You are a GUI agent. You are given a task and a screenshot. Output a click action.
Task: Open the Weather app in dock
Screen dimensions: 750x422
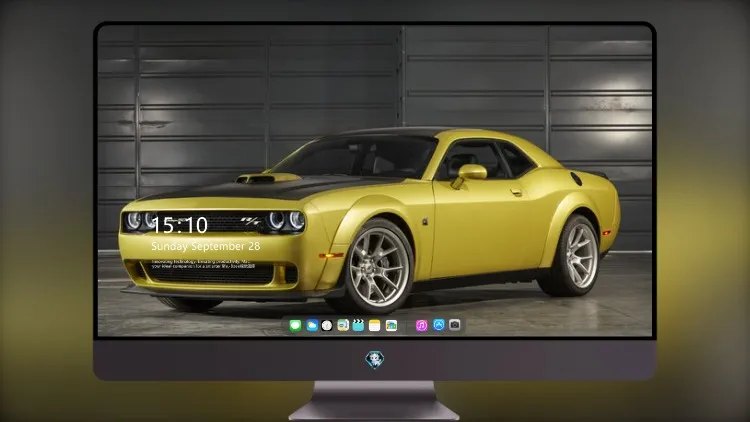pos(312,326)
